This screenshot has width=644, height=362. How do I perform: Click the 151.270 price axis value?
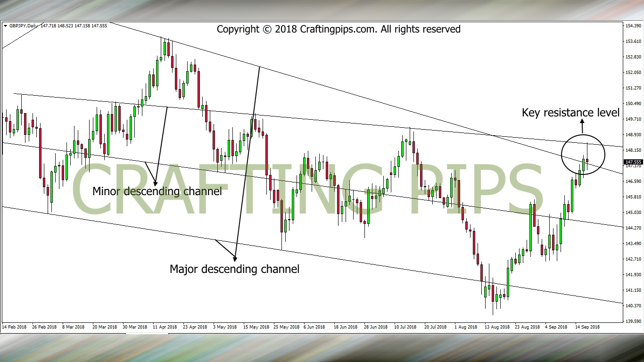[634, 88]
